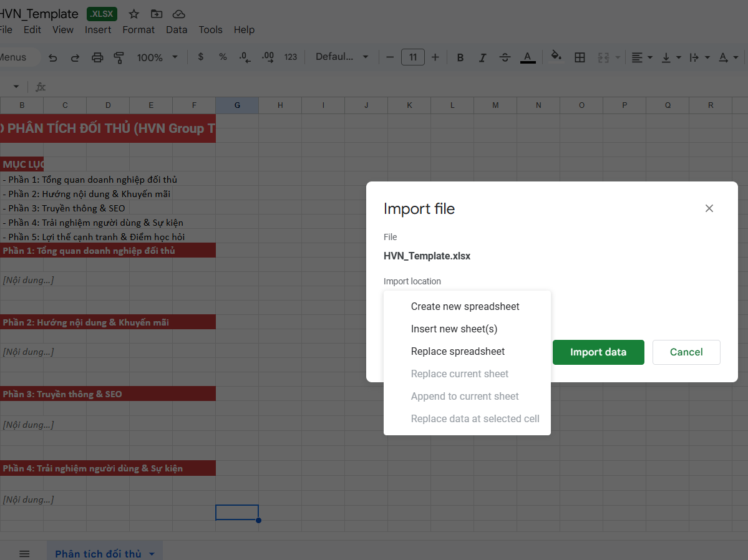Image resolution: width=748 pixels, height=560 pixels.
Task: Toggle strikethrough formatting
Action: (505, 58)
